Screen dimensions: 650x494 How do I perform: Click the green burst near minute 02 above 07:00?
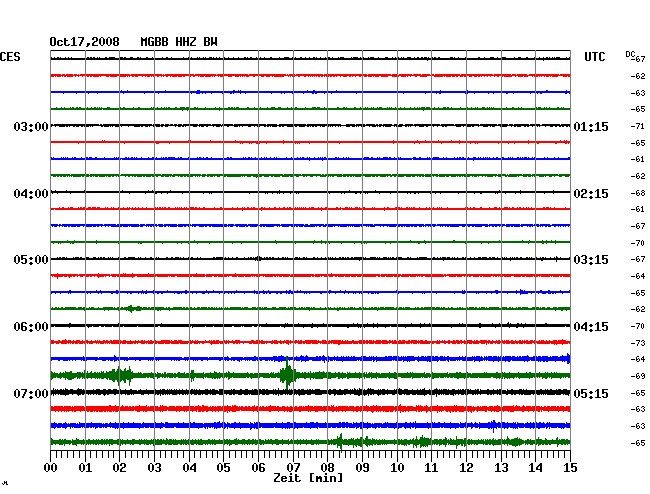coord(120,375)
